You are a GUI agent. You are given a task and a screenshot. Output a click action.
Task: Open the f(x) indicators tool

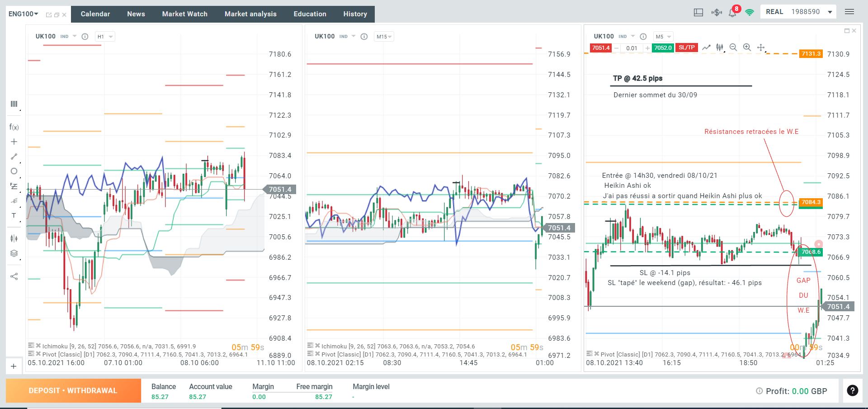[14, 127]
